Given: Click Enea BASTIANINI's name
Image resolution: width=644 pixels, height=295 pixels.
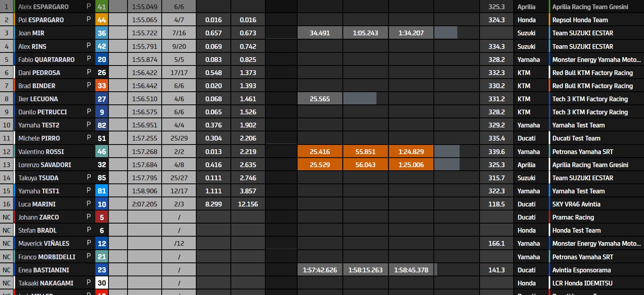Looking at the screenshot, I should (x=44, y=270).
